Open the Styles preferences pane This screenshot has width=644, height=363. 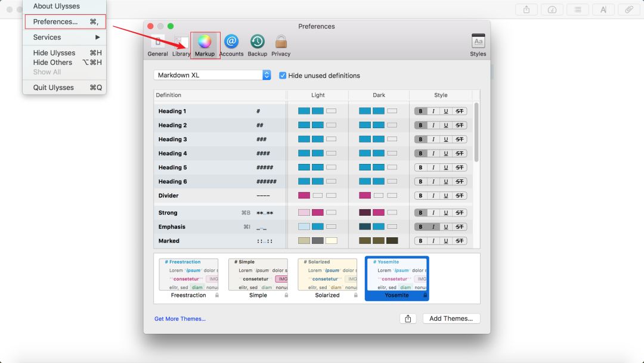pos(478,45)
